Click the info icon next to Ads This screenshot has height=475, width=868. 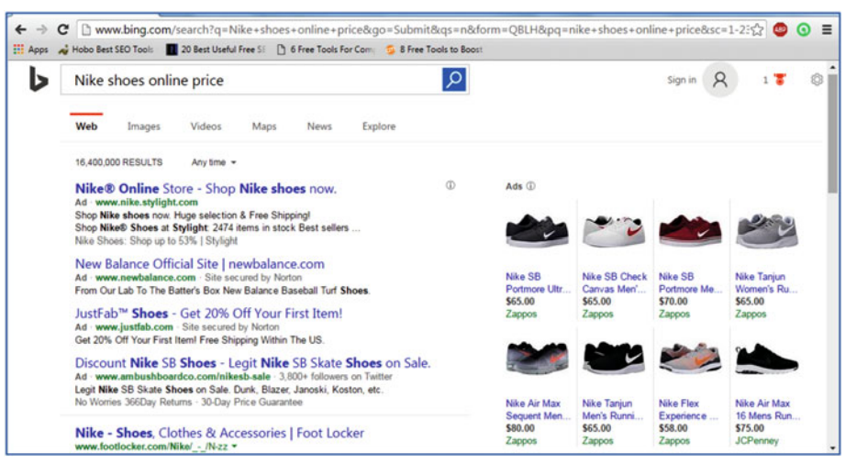click(531, 186)
